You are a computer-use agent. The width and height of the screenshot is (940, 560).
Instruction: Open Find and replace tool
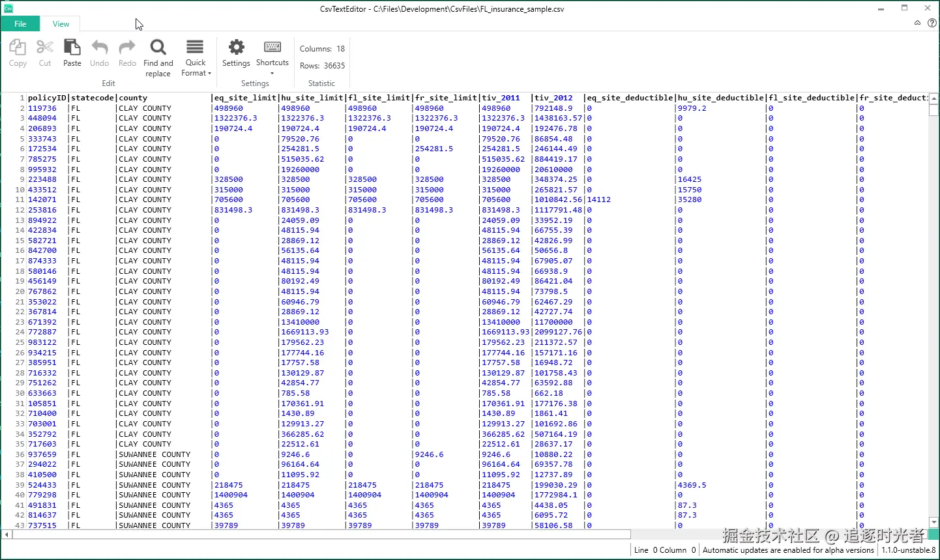[x=158, y=57]
